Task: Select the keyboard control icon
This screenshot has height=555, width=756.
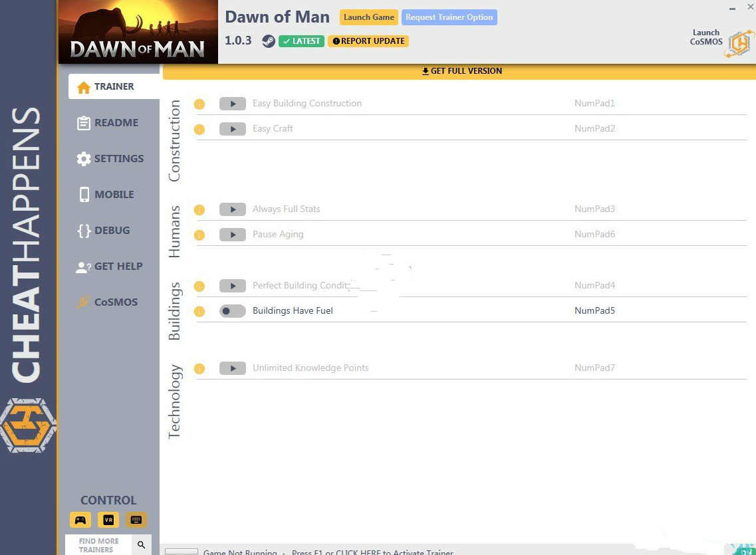Action: click(x=136, y=520)
